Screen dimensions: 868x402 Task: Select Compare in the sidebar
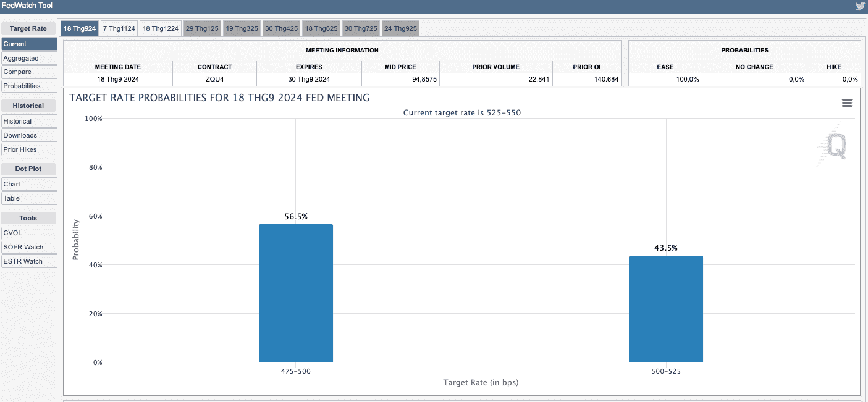click(x=29, y=72)
